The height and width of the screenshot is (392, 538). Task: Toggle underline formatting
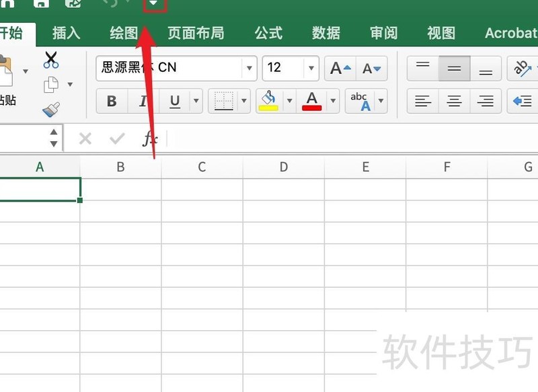(174, 102)
